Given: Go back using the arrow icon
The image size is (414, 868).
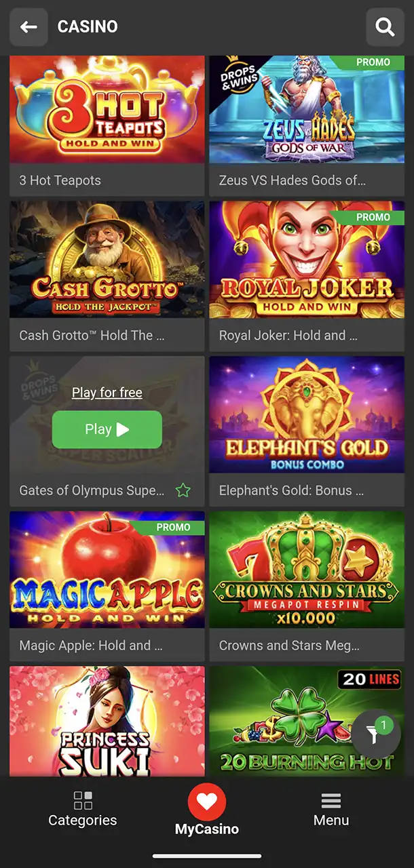Looking at the screenshot, I should pos(29,27).
